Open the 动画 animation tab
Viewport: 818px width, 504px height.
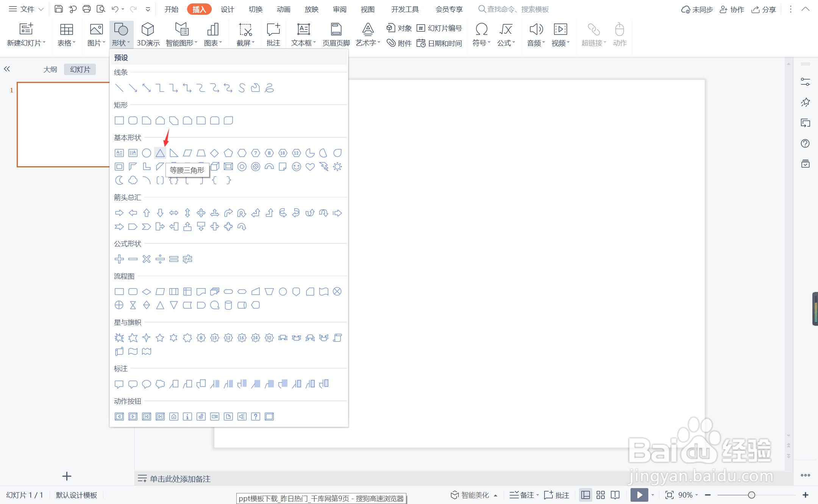(x=284, y=9)
